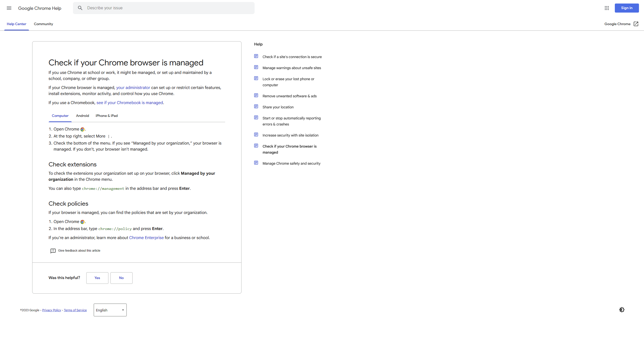The height and width of the screenshot is (362, 644).
Task: Click article icon beside Share your location
Action: coord(256,107)
